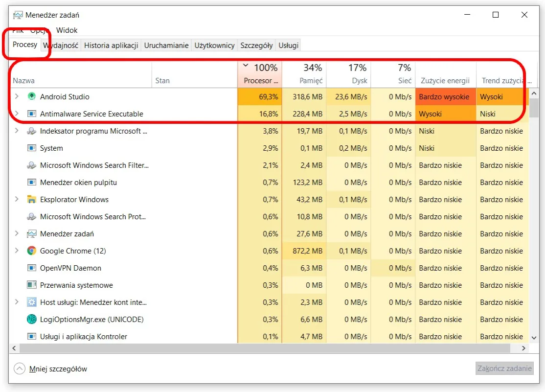The image size is (545, 392).
Task: Switch to the Wydajność tab
Action: tap(60, 45)
